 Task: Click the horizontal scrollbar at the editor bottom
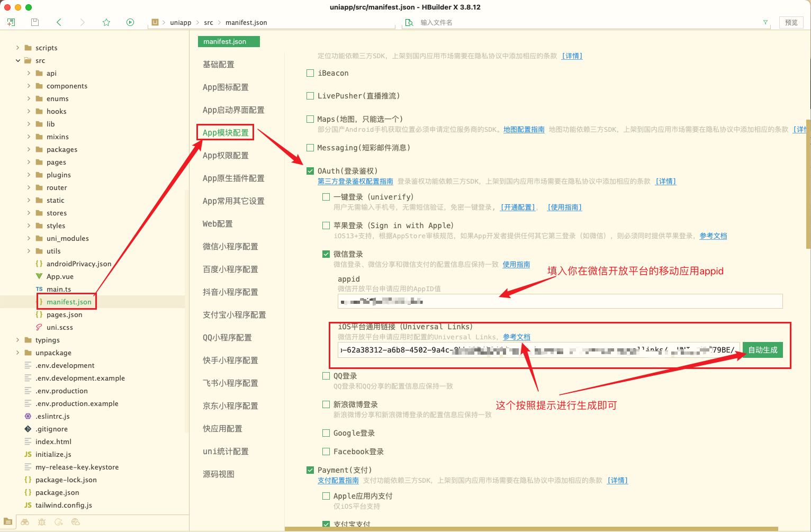pyautogui.click(x=531, y=529)
